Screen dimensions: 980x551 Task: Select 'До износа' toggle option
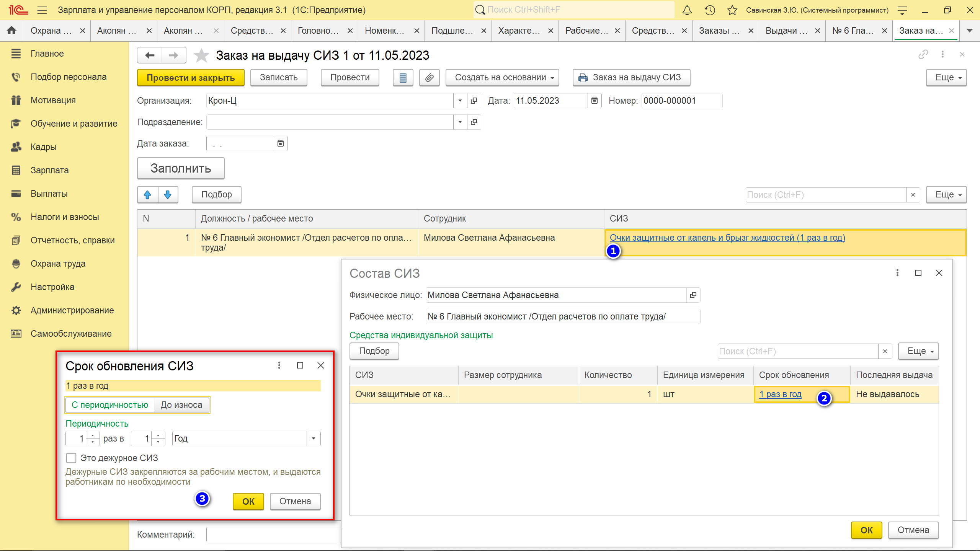[x=181, y=405]
